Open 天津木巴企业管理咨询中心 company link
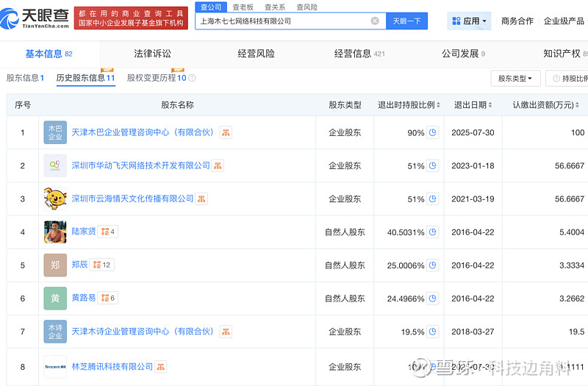588x386 pixels. 143,132
